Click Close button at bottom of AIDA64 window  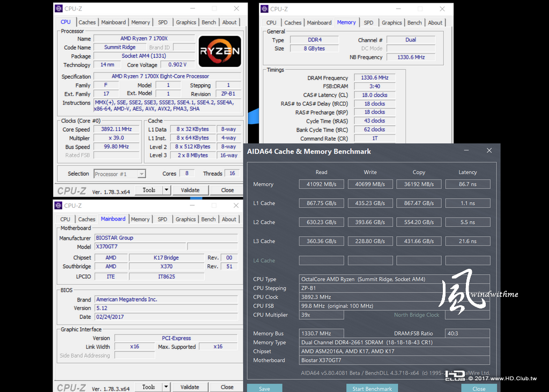(479, 388)
